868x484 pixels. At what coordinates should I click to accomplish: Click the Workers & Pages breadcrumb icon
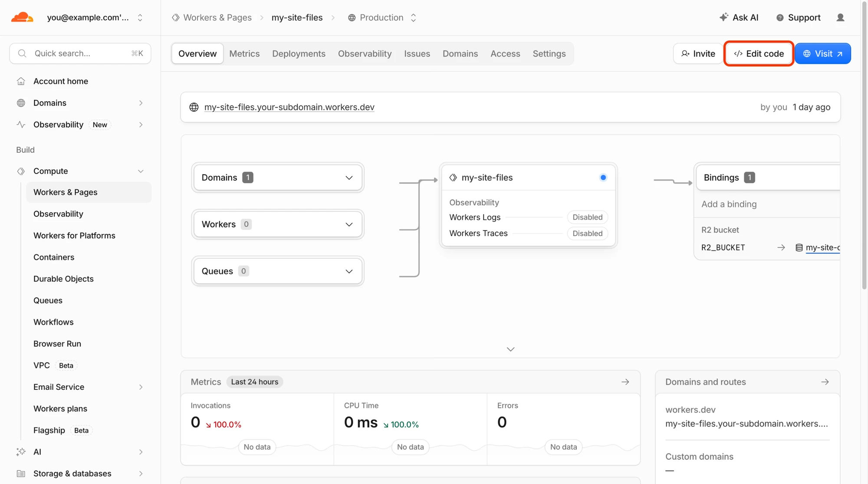pyautogui.click(x=176, y=17)
